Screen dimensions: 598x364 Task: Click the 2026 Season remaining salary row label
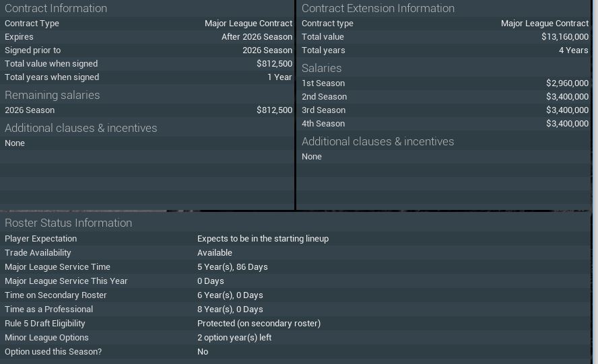(30, 110)
